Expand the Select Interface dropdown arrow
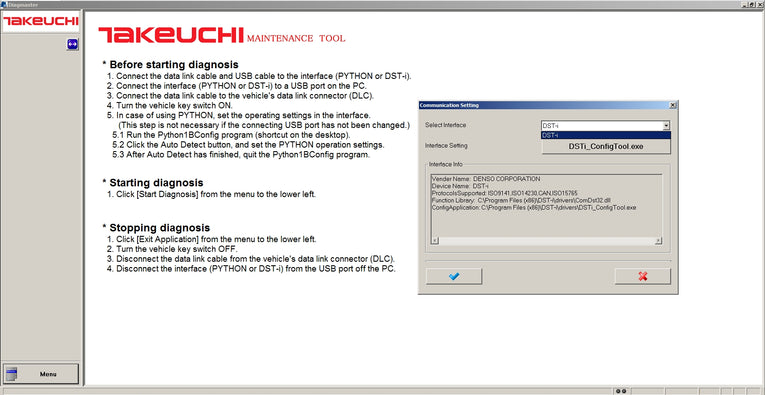The width and height of the screenshot is (765, 395). [x=666, y=126]
